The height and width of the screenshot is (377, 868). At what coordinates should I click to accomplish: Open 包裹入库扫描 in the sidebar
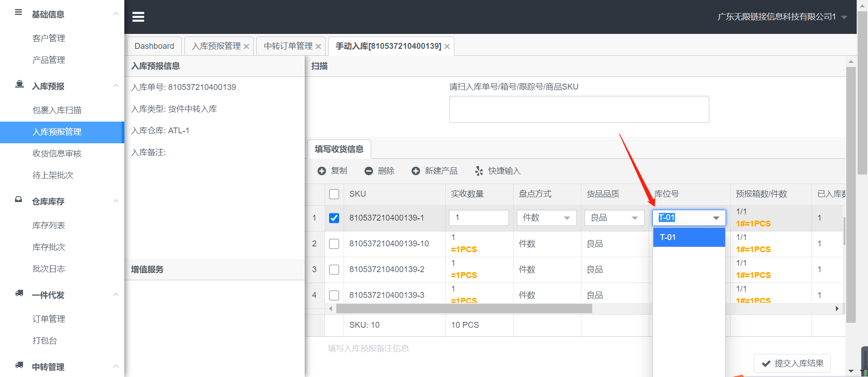[x=57, y=110]
